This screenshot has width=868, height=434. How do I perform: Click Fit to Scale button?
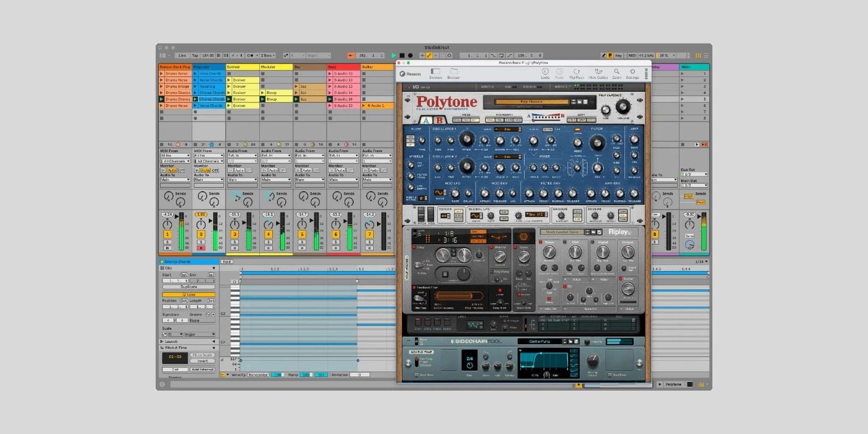202,355
